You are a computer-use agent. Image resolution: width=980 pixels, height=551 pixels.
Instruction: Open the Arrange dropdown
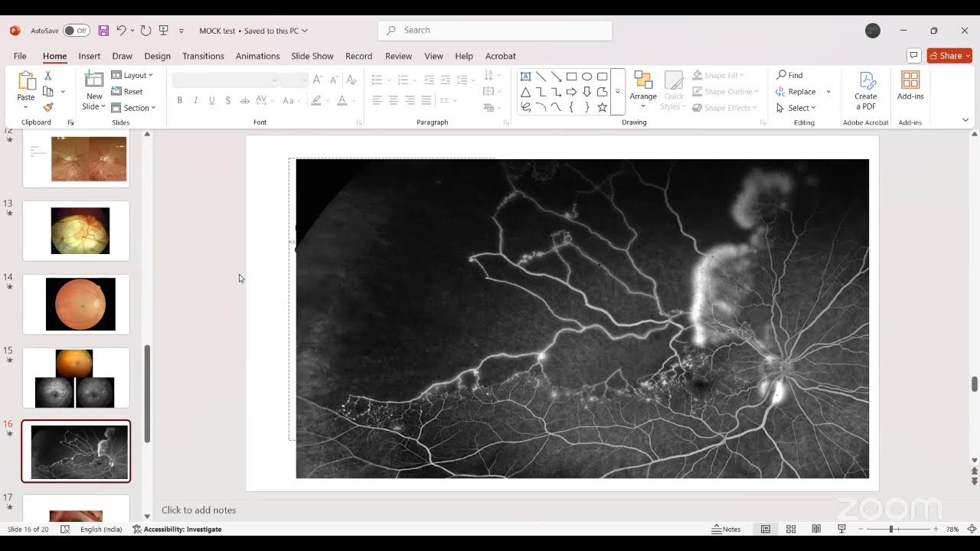click(x=643, y=90)
